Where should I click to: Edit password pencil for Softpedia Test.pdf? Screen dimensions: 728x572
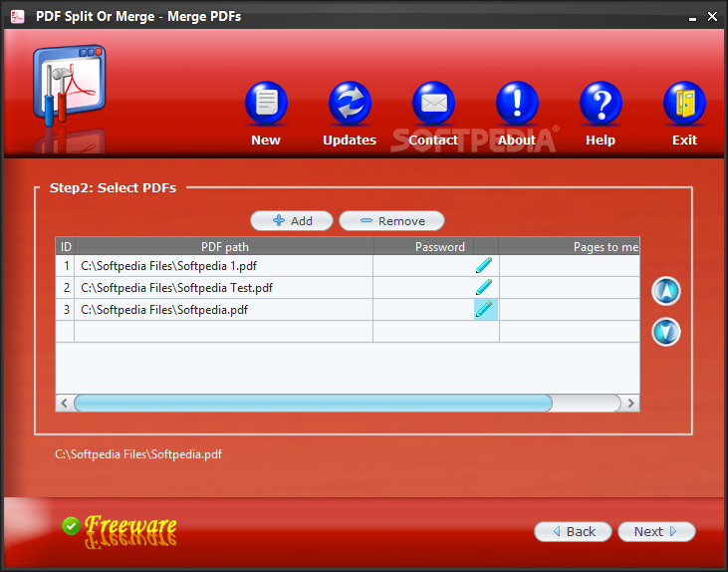(484, 287)
